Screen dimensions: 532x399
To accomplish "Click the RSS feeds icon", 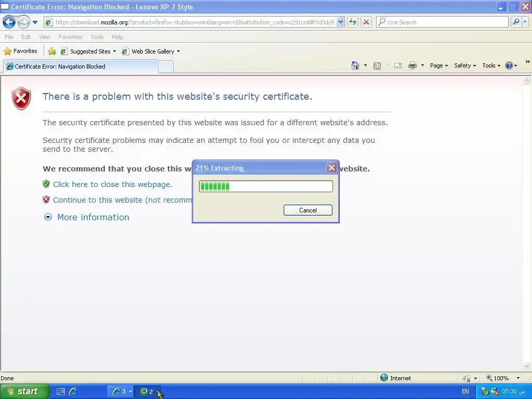I will coord(377,66).
